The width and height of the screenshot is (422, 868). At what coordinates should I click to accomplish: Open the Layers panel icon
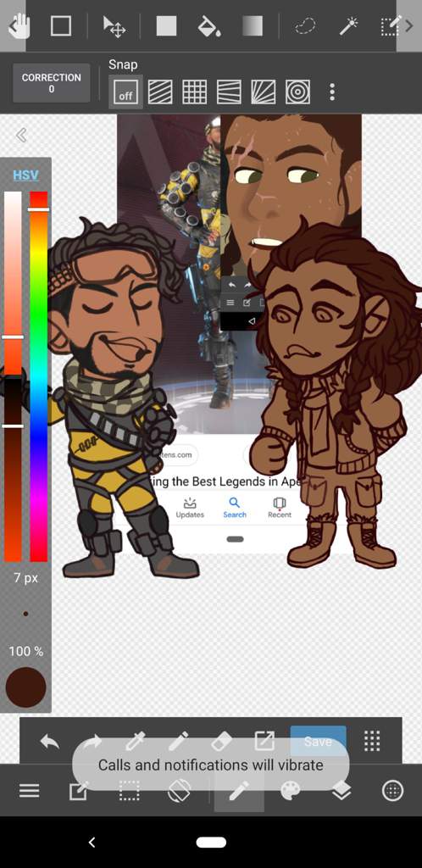[x=342, y=792]
